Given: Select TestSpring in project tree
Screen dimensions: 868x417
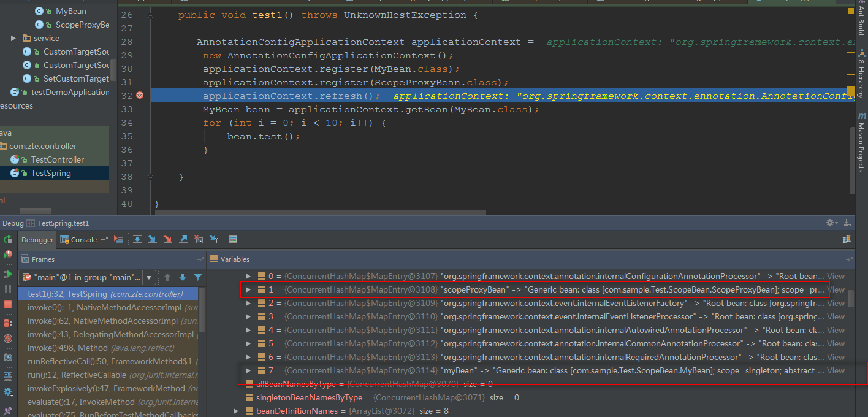Looking at the screenshot, I should (51, 174).
